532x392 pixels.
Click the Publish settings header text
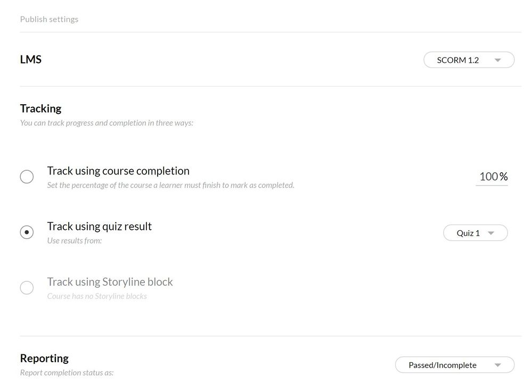coord(49,19)
